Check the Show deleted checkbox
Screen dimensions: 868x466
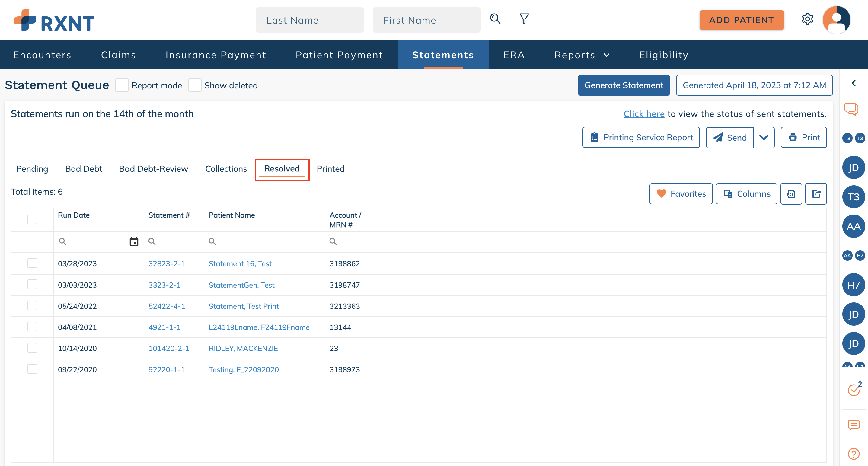(195, 85)
